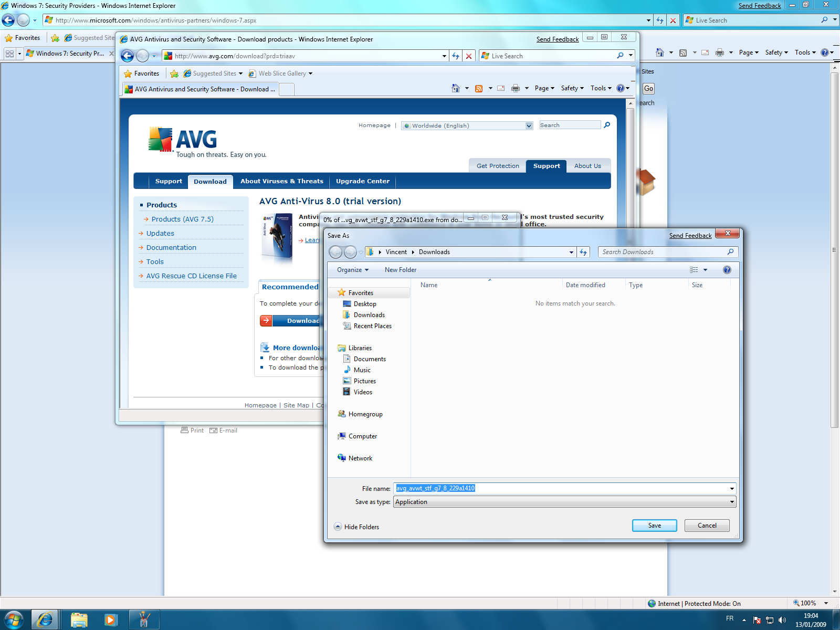This screenshot has height=630, width=840.
Task: Select Desktop in the Favorites tree
Action: 364,304
